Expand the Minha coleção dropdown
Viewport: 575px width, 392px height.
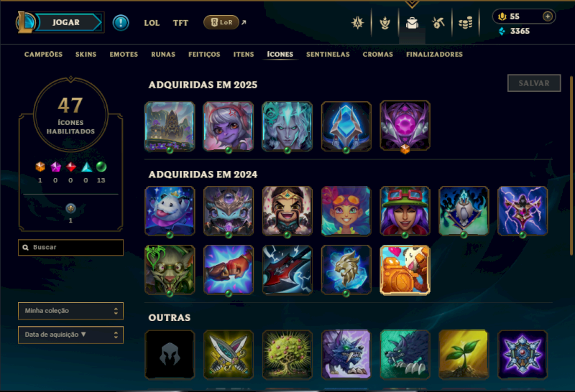coord(70,311)
